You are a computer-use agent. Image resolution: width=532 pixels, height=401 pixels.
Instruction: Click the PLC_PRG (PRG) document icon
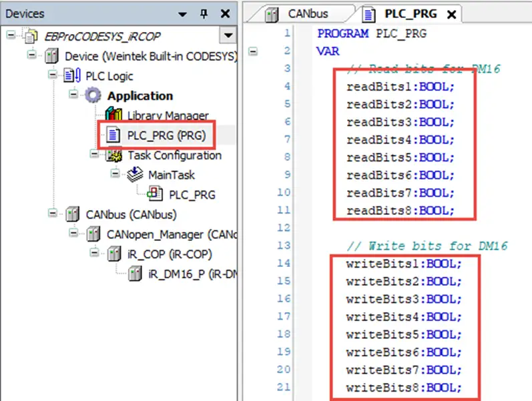[x=113, y=135]
